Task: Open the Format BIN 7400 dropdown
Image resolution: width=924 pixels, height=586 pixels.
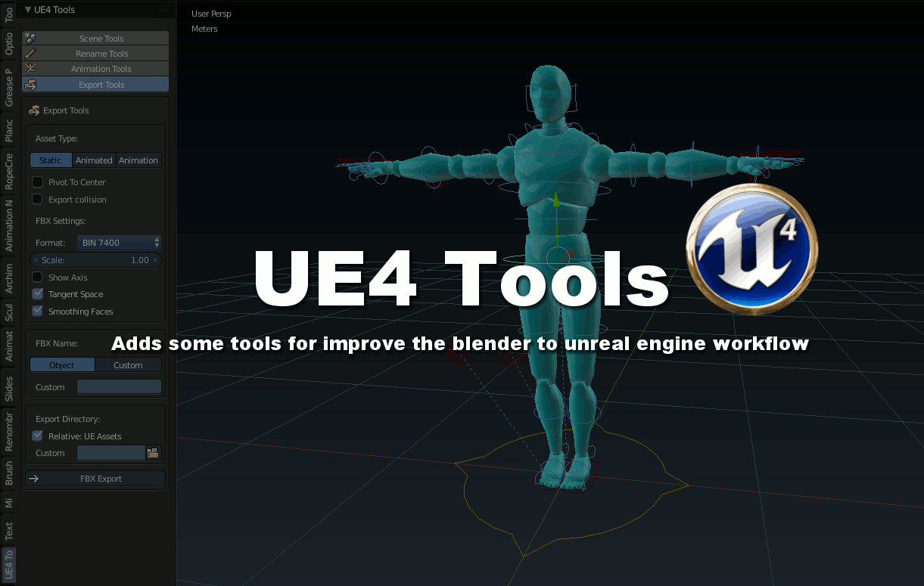Action: pyautogui.click(x=119, y=243)
